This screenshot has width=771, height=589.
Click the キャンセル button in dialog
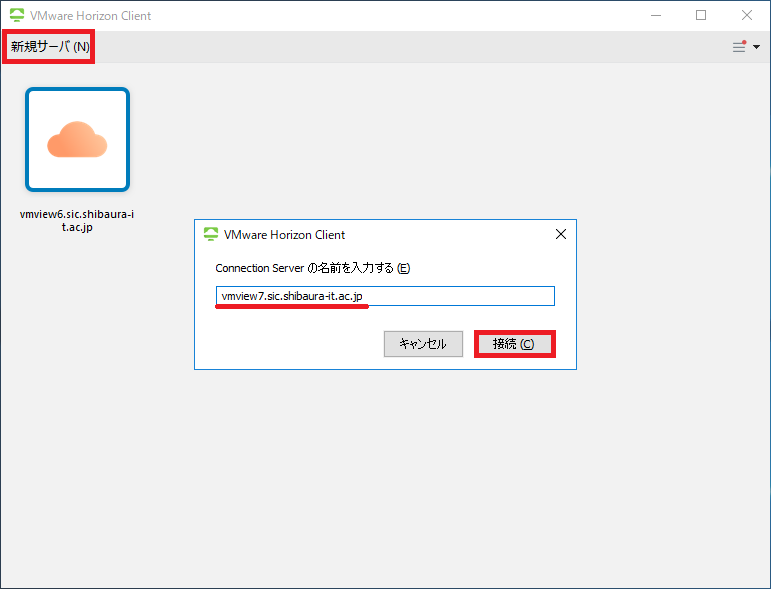click(423, 344)
